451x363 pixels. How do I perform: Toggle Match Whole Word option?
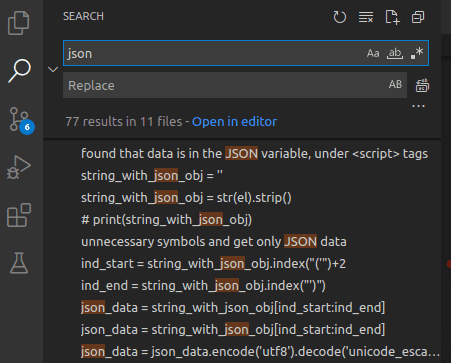(395, 53)
